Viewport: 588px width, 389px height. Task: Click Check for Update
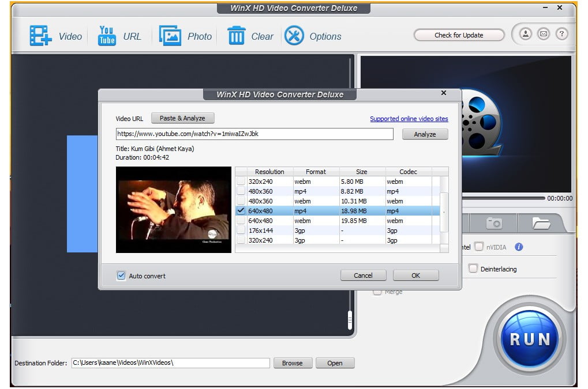click(458, 35)
